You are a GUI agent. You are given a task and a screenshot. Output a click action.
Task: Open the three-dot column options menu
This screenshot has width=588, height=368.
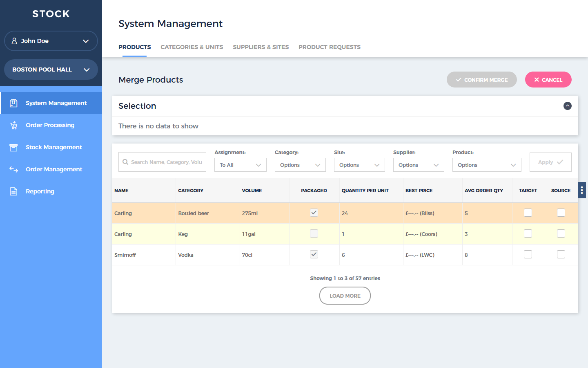[x=581, y=190]
